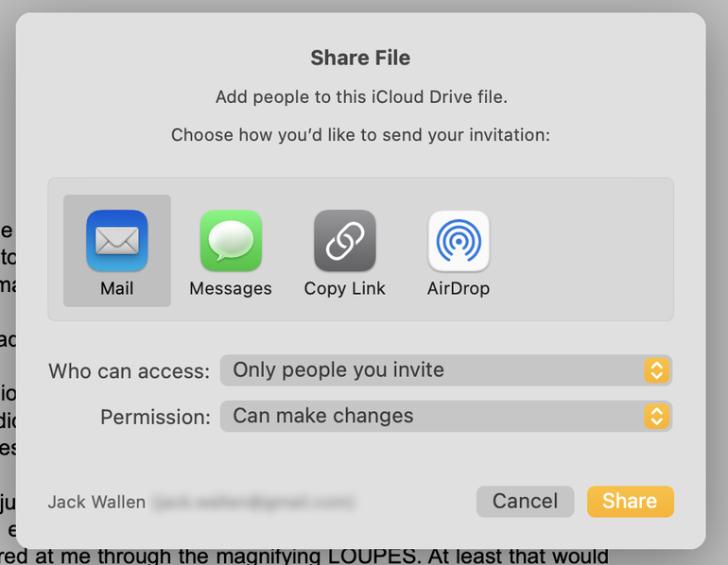This screenshot has width=728, height=565.
Task: Choose Messages to send the invitation
Action: coord(231,251)
